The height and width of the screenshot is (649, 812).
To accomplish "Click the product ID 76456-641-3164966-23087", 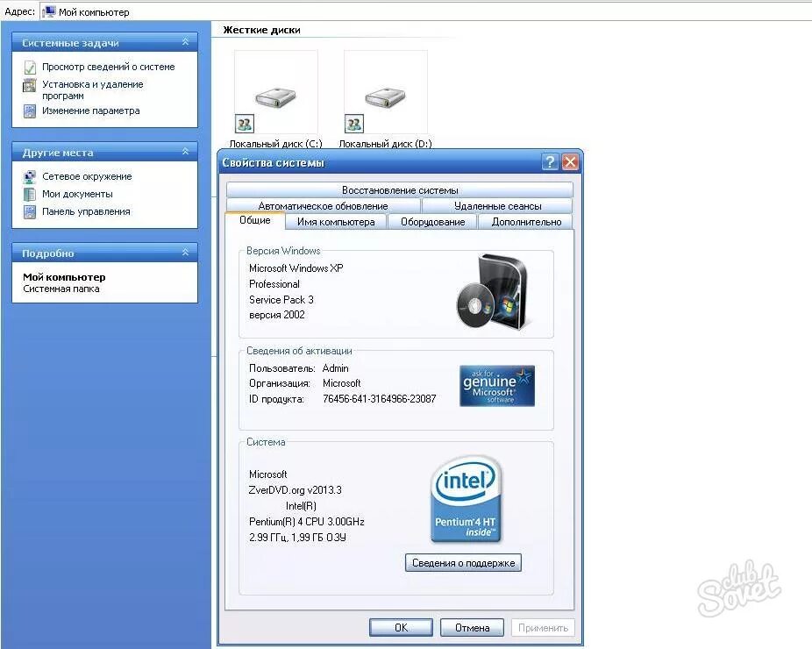I will [379, 399].
